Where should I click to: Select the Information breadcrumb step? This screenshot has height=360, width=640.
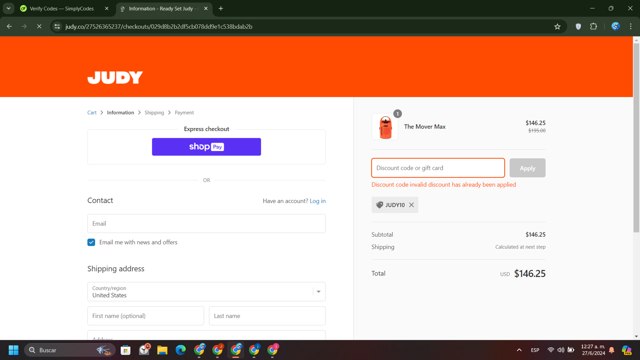(x=120, y=113)
